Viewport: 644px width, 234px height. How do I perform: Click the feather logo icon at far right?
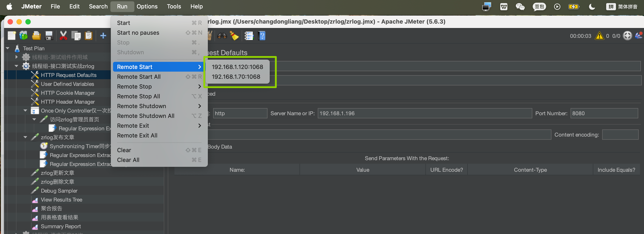click(x=639, y=35)
